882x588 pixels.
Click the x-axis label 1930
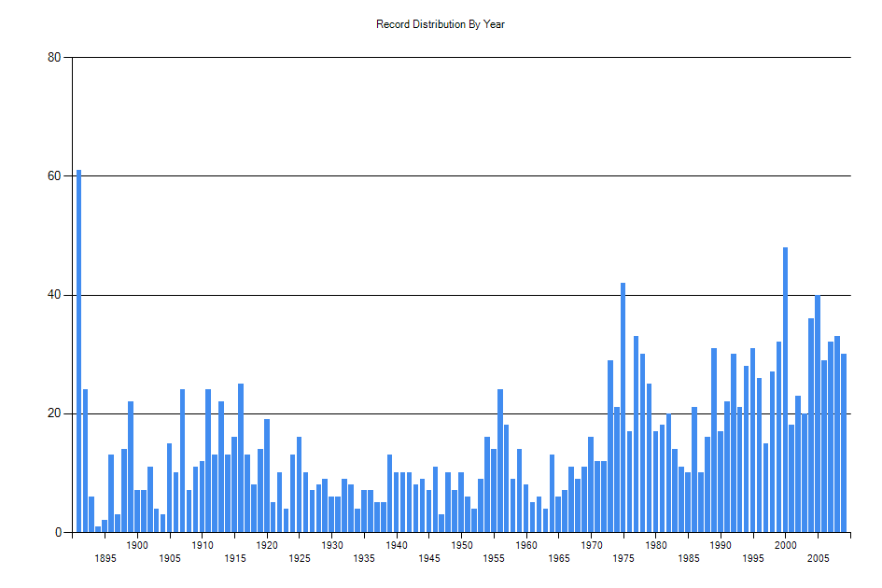click(332, 545)
